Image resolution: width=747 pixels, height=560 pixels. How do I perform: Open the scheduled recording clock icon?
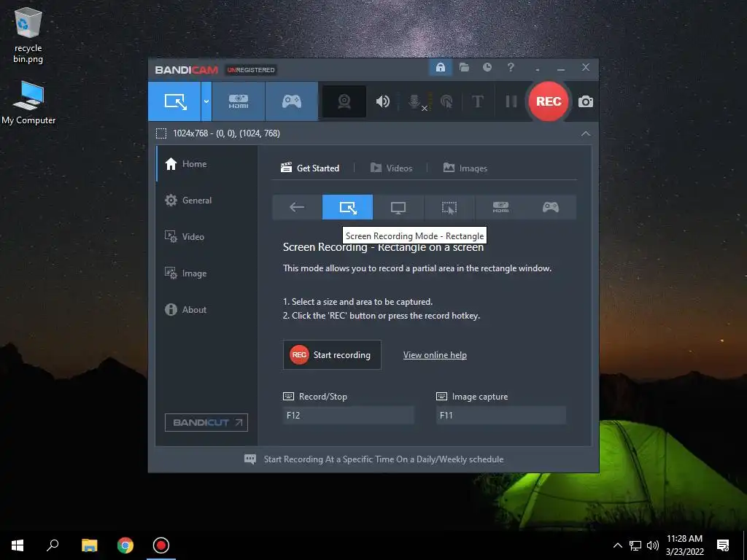[487, 67]
